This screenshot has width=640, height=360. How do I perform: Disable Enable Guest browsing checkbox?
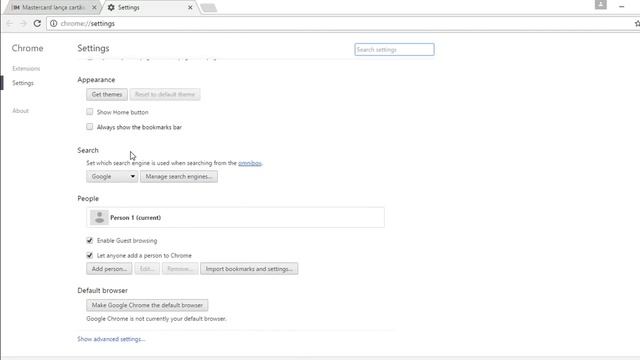(x=89, y=240)
